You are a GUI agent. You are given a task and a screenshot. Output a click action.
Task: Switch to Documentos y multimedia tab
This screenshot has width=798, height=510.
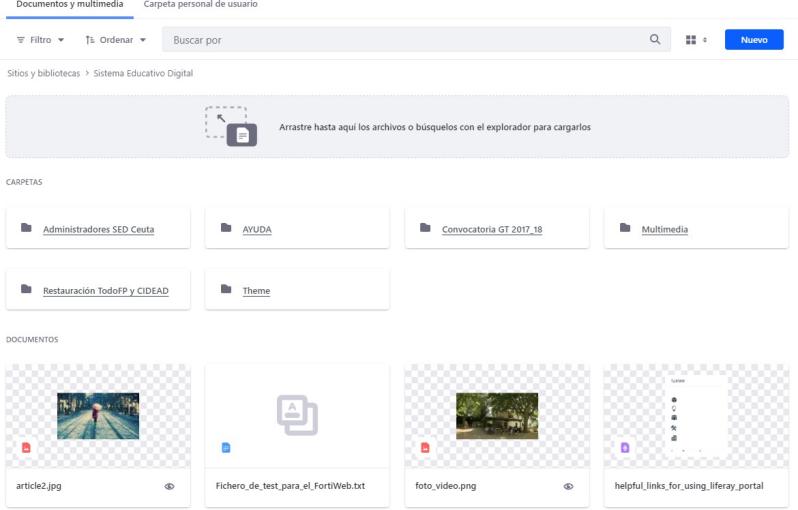pos(70,5)
